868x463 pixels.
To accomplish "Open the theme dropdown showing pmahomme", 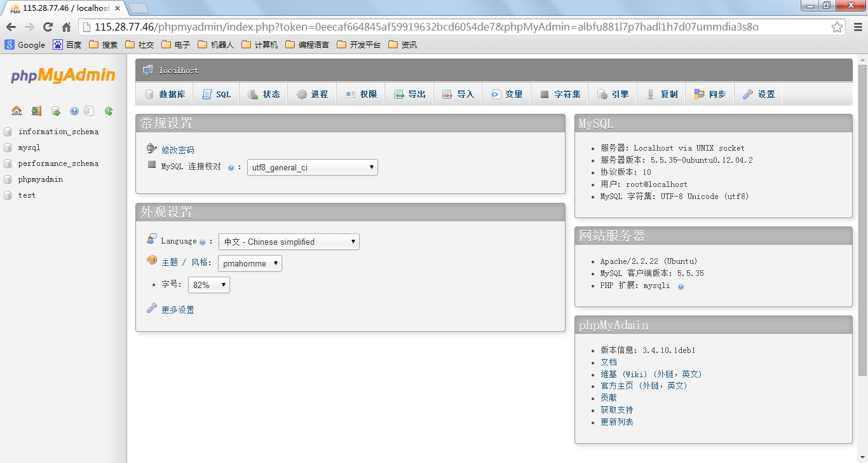I will click(250, 263).
